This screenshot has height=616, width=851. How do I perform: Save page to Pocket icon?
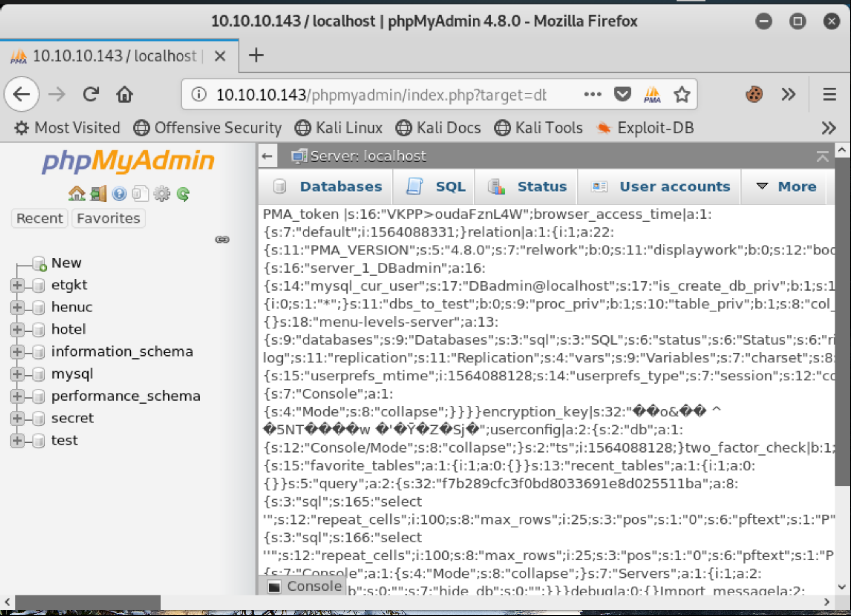622,94
